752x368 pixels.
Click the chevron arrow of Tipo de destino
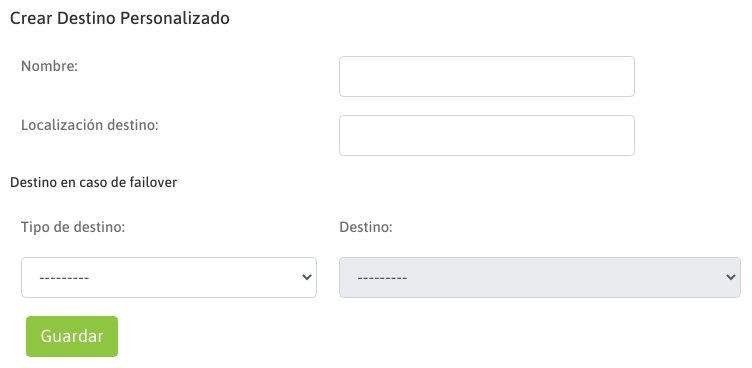click(x=307, y=277)
